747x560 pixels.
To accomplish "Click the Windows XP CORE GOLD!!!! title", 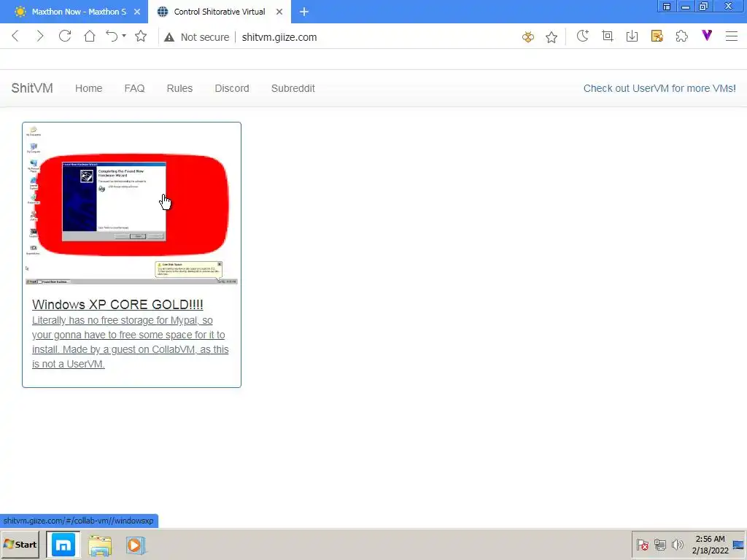I will coord(117,304).
